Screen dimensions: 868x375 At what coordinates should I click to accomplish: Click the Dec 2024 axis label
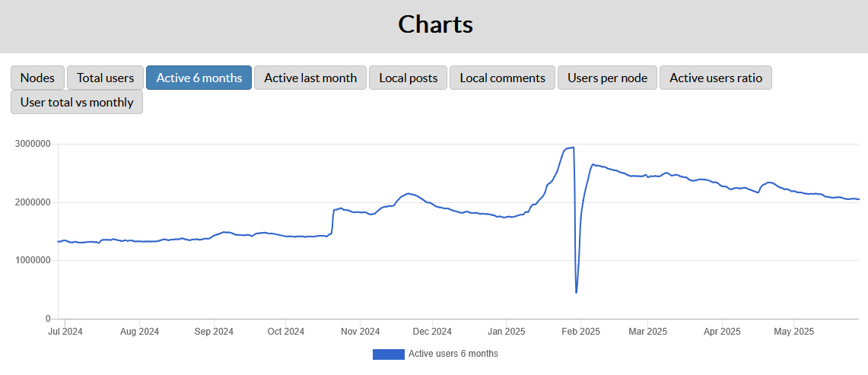pos(432,332)
